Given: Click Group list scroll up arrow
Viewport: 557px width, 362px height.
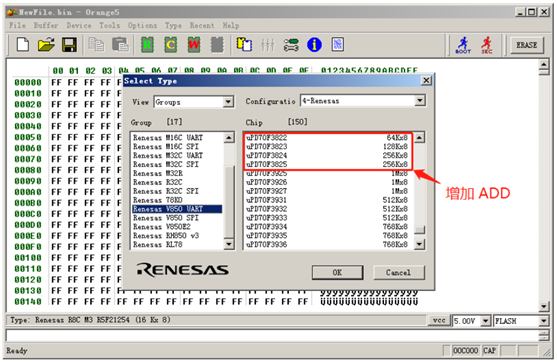Looking at the screenshot, I should pyautogui.click(x=229, y=137).
